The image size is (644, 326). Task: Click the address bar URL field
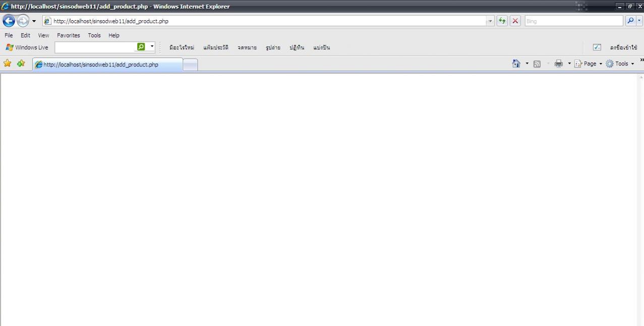pyautogui.click(x=269, y=21)
